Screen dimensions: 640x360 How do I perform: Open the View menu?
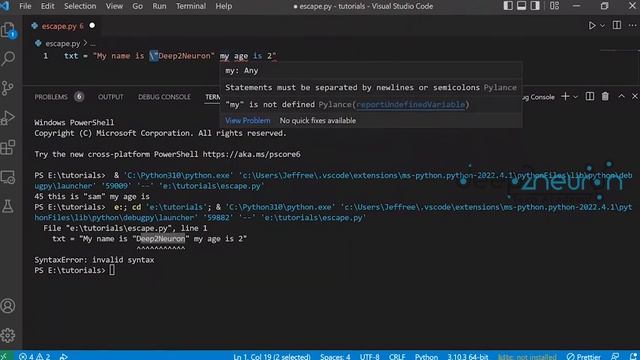pyautogui.click(x=114, y=6)
